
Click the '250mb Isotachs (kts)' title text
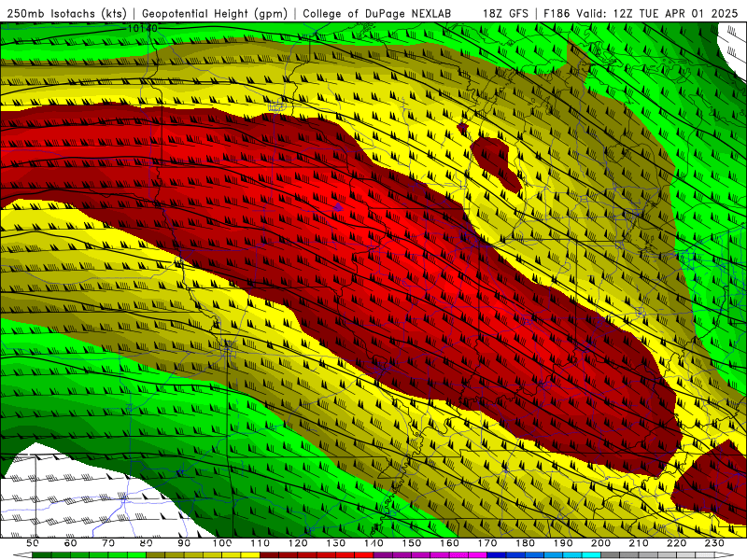click(x=66, y=13)
